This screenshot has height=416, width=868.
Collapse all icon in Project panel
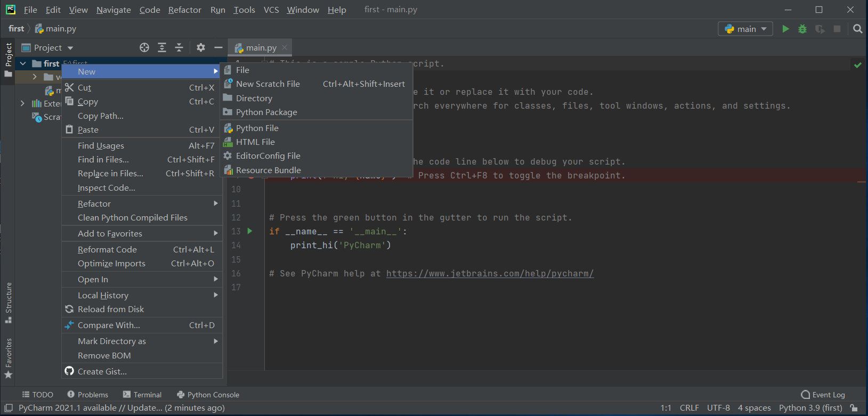point(179,47)
